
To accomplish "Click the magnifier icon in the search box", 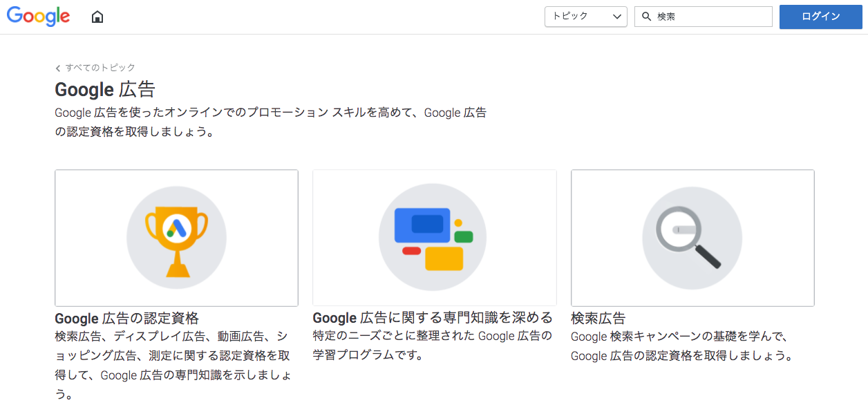I will click(x=647, y=17).
